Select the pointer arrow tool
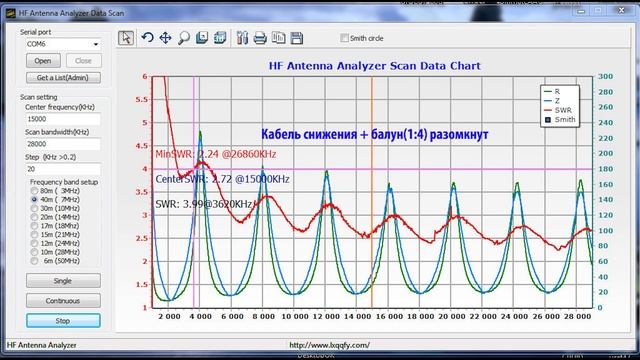 click(126, 38)
